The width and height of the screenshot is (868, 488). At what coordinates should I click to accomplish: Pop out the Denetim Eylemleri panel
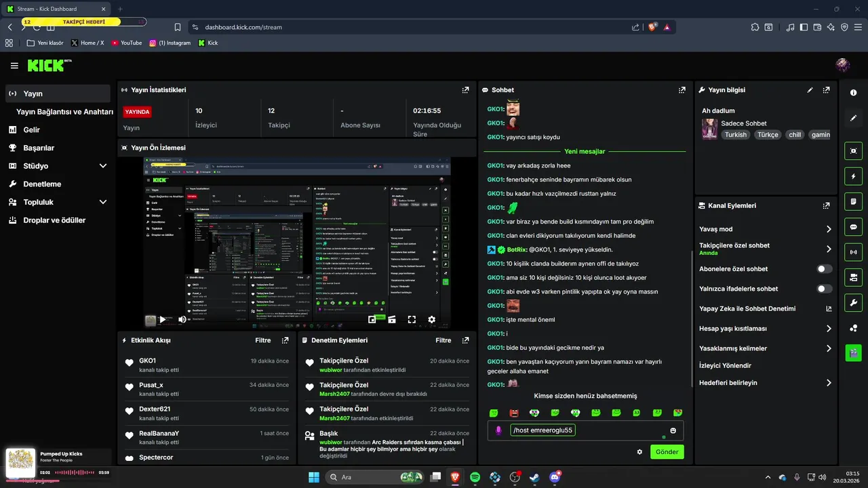(465, 340)
